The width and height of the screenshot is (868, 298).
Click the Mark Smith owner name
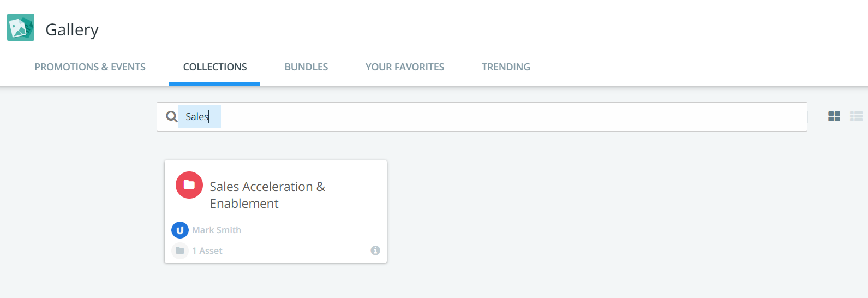217,230
